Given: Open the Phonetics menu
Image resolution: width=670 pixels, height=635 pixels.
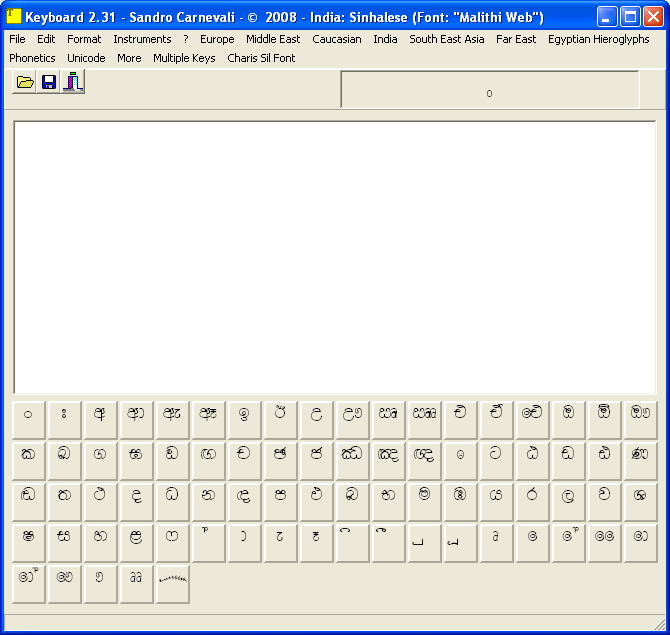Looking at the screenshot, I should point(32,58).
